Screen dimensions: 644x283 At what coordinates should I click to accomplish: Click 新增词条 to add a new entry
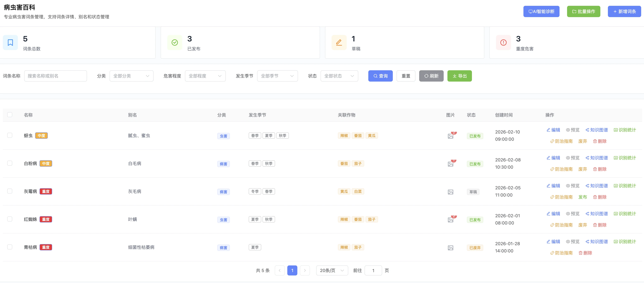(624, 11)
